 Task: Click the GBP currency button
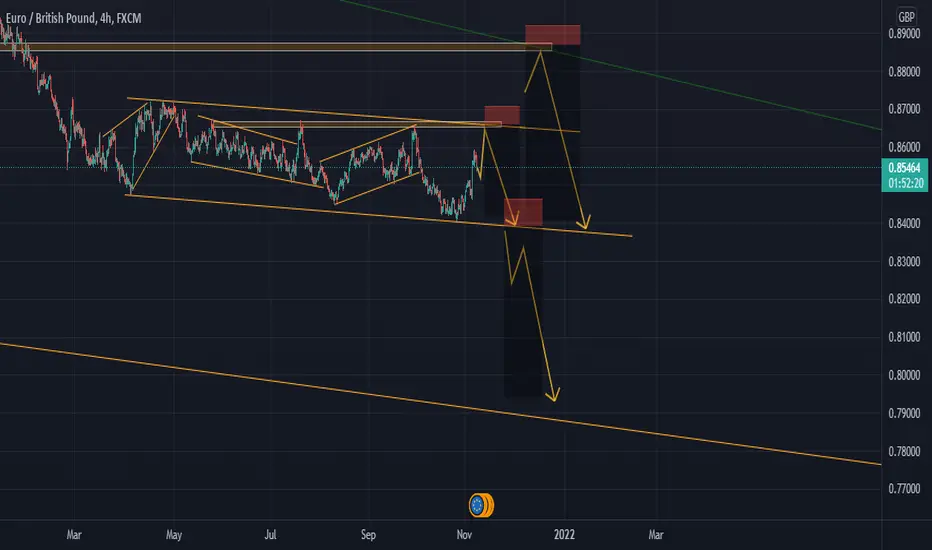click(906, 17)
